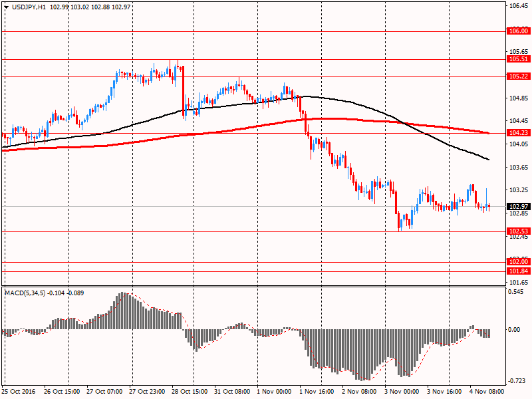Click the 105.65 price scale value

519,52
